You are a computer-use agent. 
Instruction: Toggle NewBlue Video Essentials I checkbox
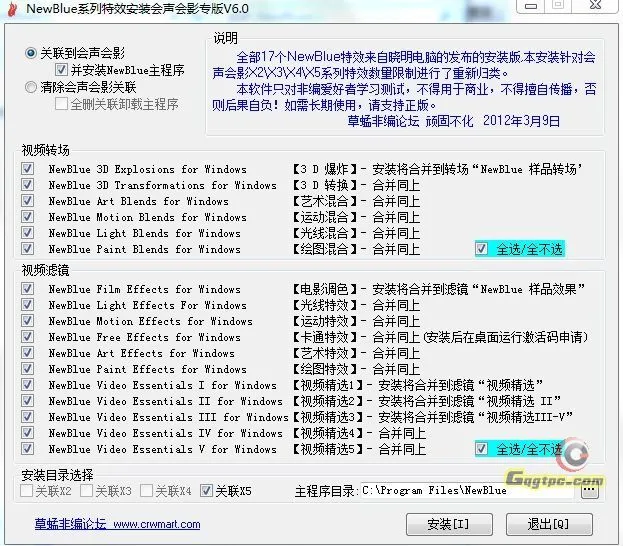27,385
